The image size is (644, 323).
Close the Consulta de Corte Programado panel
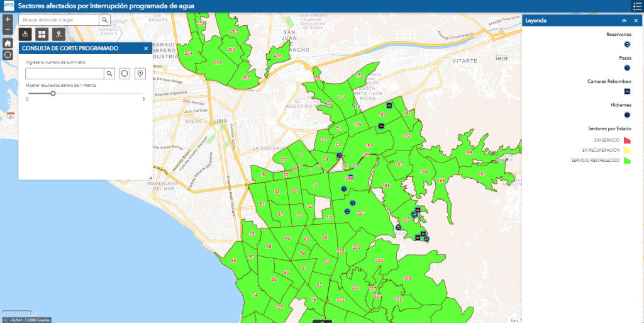146,48
